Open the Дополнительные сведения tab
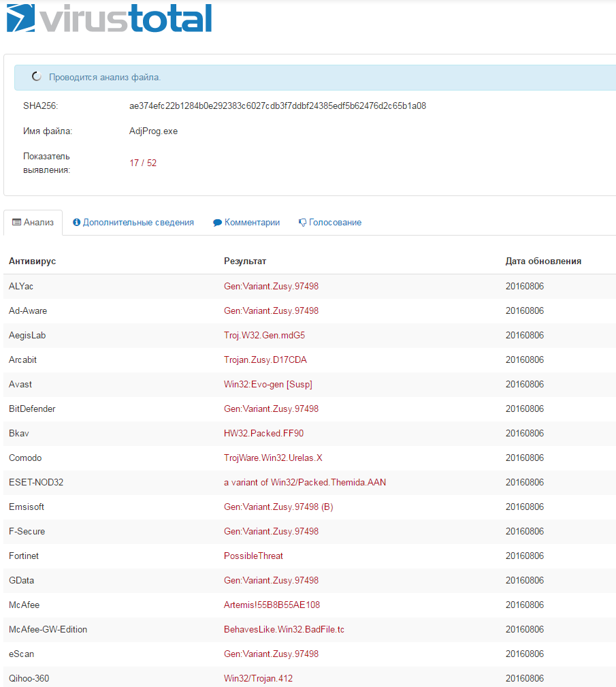616x687 pixels. 133,223
